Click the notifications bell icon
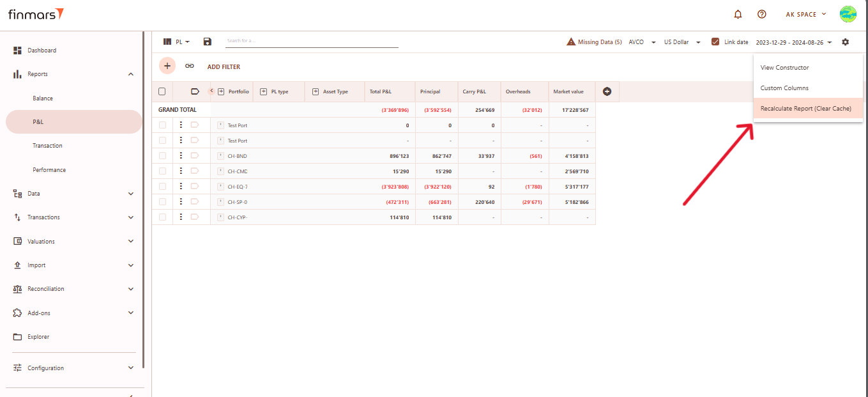This screenshot has height=397, width=868. point(738,14)
